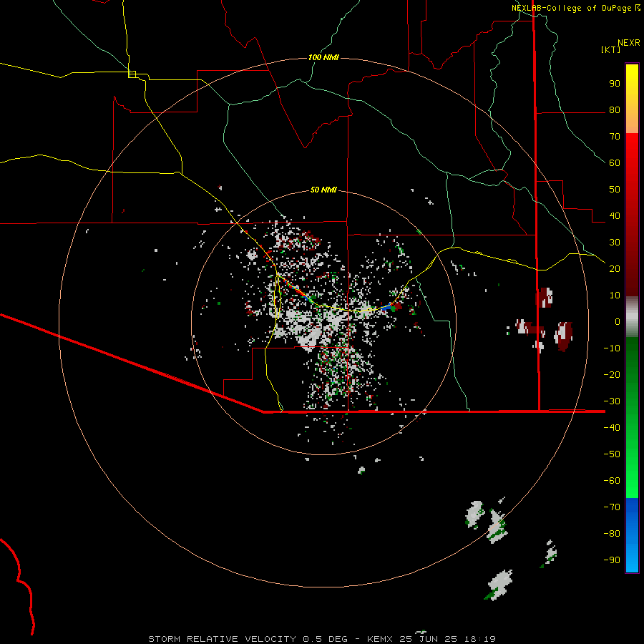Click the -30 scale label
644x644 pixels.
[612, 401]
